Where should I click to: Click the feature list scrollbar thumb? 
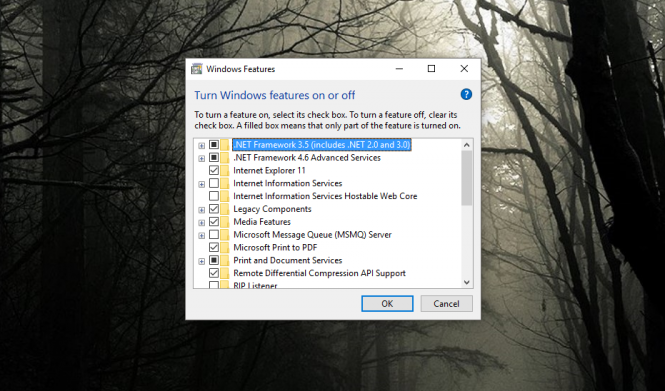[467, 178]
